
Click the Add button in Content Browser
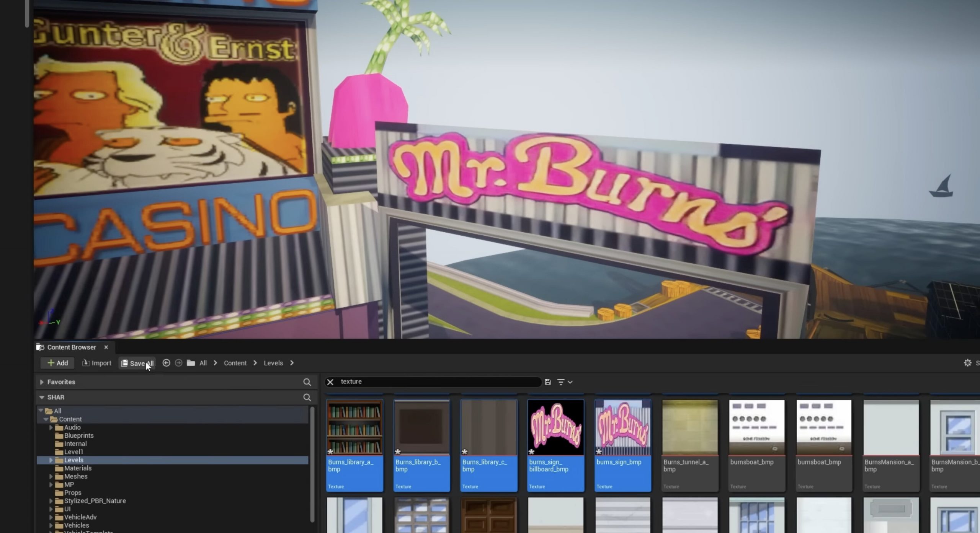click(x=57, y=363)
